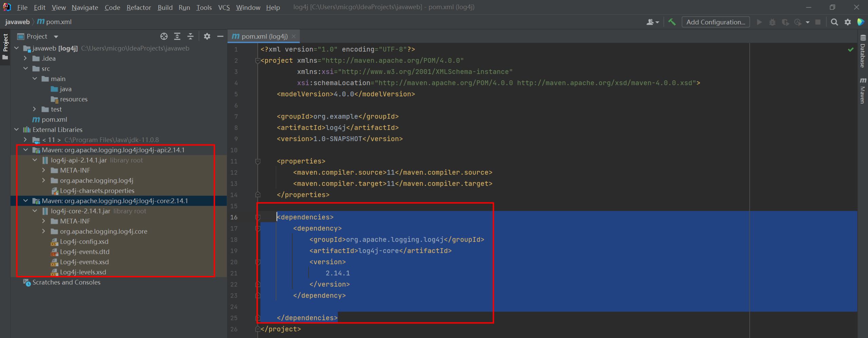
Task: Close the pom.xml (log4j) tab
Action: point(294,36)
